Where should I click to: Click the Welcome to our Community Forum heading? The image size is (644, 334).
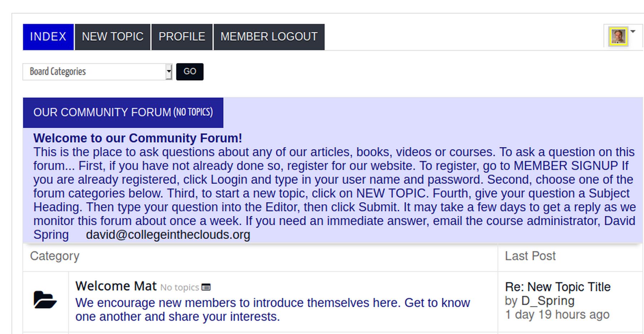[x=138, y=138]
